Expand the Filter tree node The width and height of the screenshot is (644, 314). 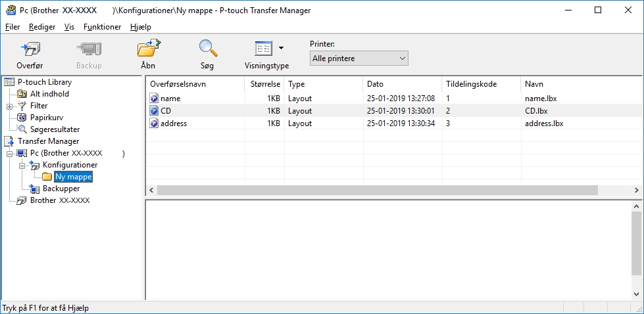coord(9,106)
